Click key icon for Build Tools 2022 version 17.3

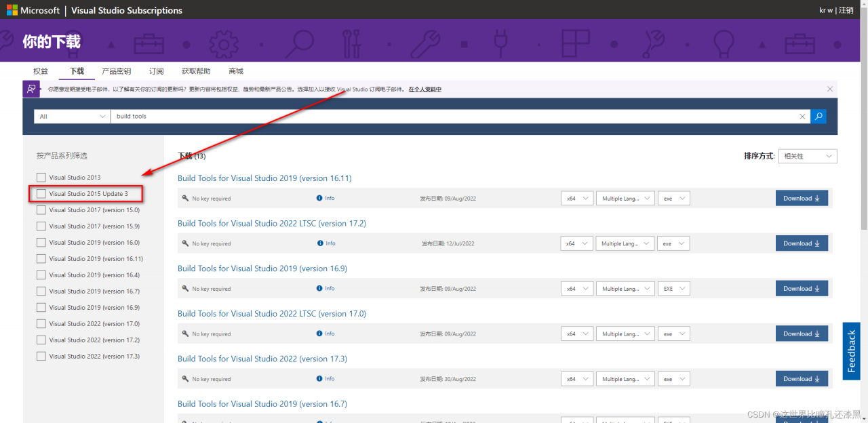point(185,379)
